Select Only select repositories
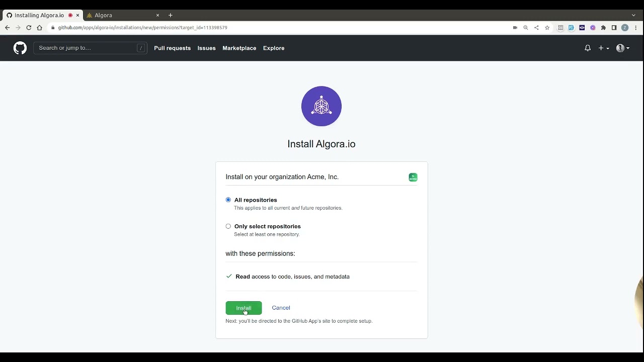The height and width of the screenshot is (362, 644). (228, 226)
